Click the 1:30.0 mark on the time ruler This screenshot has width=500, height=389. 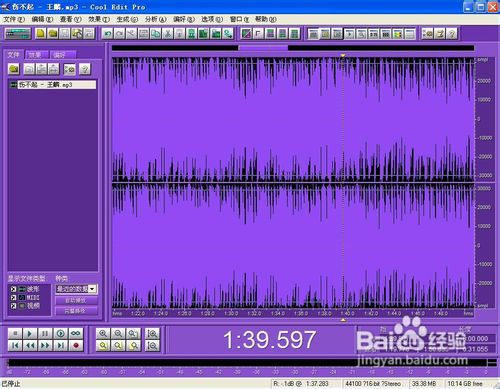pyautogui.click(x=231, y=313)
